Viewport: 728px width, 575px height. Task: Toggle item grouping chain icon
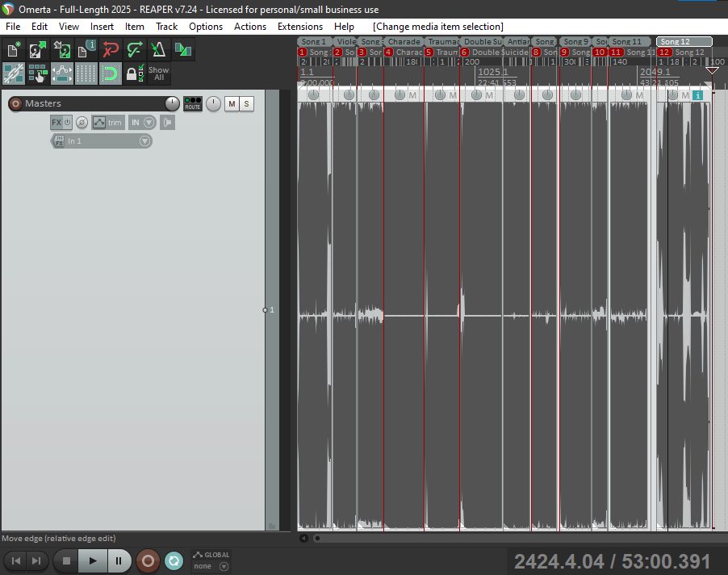(14, 73)
